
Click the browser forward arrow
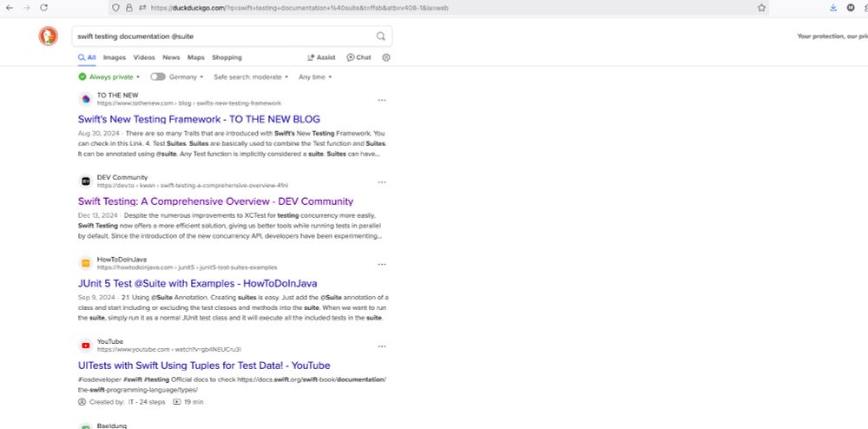(26, 8)
